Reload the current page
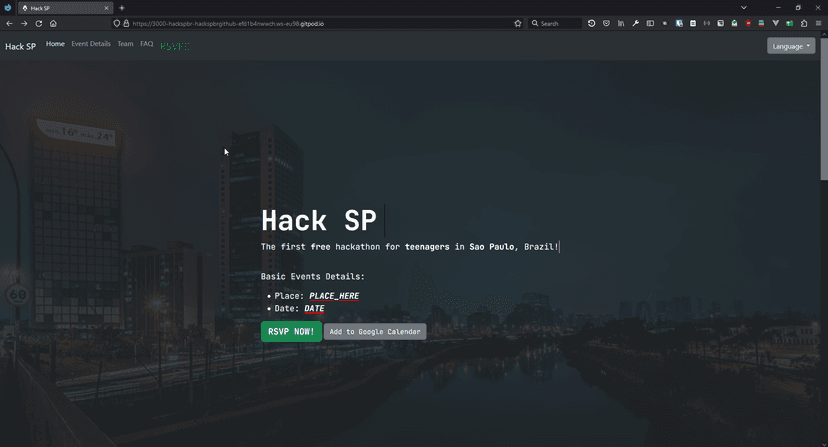This screenshot has height=447, width=828. click(x=39, y=23)
